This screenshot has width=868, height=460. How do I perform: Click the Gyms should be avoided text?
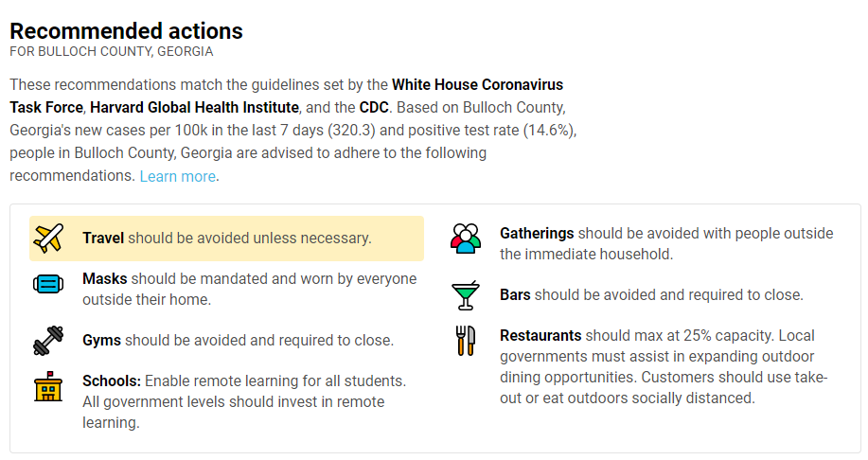(x=238, y=340)
